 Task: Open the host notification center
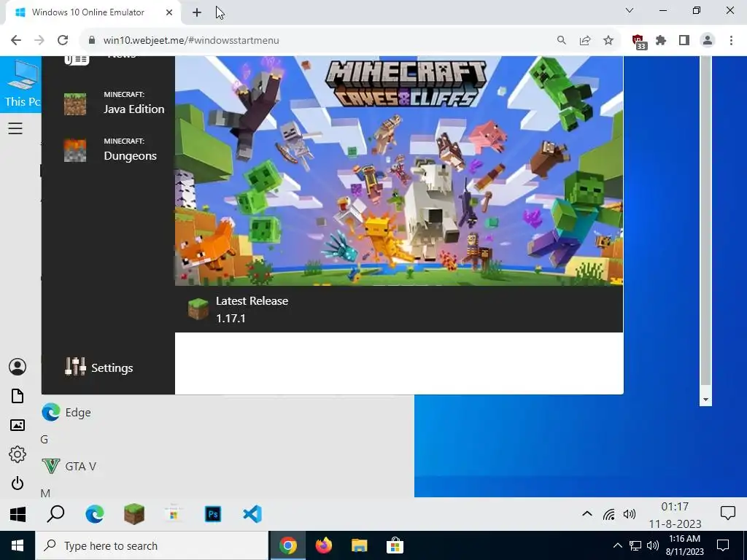pos(723,545)
